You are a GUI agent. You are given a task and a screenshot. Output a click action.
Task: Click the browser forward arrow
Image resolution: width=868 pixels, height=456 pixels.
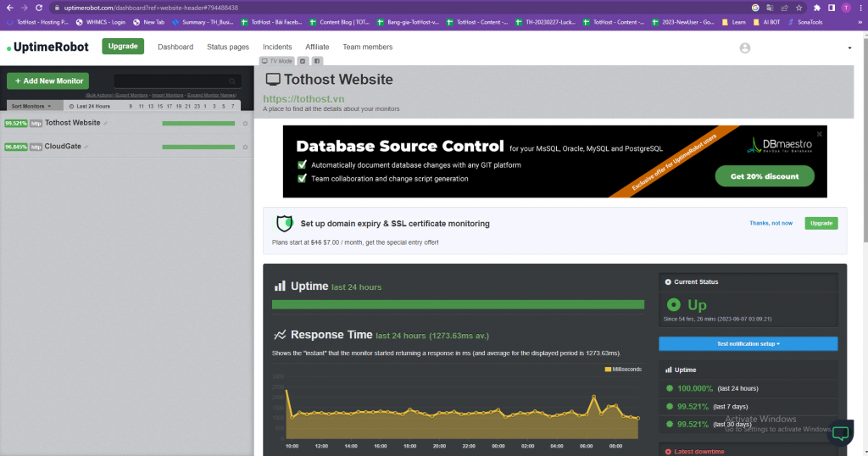(24, 8)
